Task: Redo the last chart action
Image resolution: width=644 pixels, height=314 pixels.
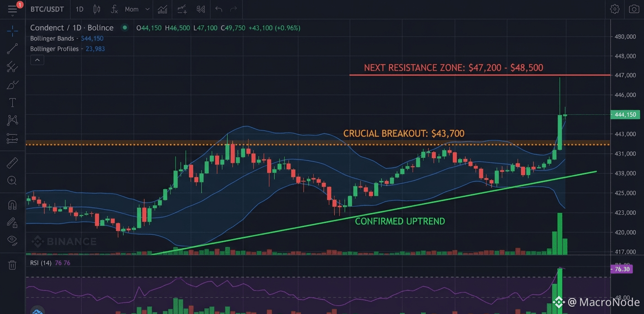Action: pos(234,9)
